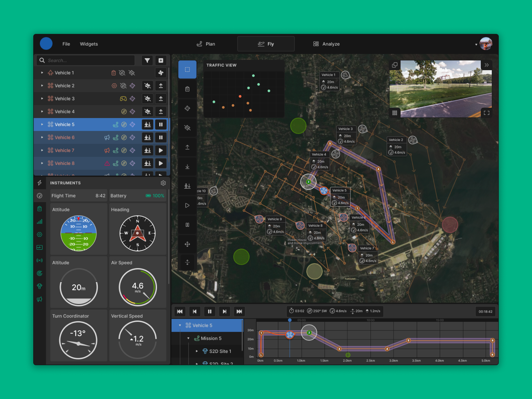This screenshot has height=399, width=532.
Task: Click the blue playhead marker on the timeline
Action: point(290,320)
